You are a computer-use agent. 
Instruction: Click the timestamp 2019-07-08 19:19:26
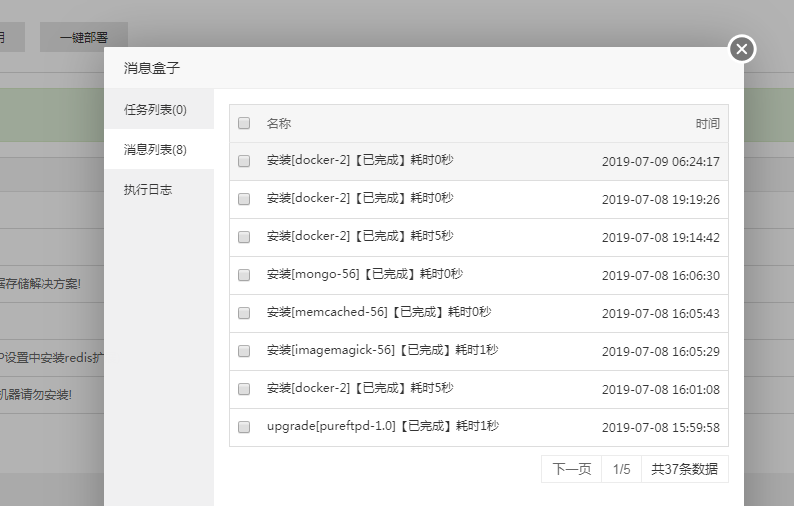[660, 200]
